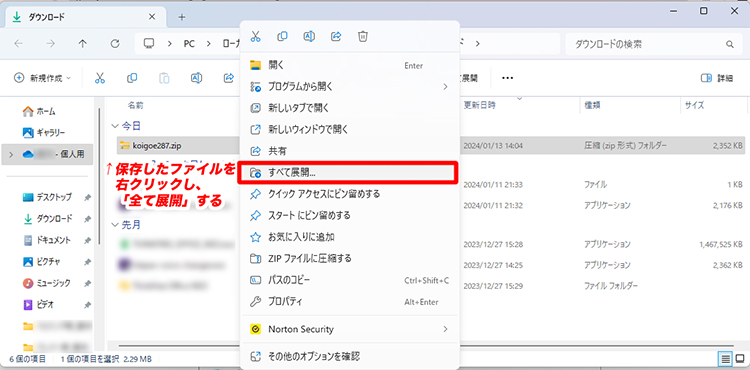Click the toolbar Cut scissors icon
The width and height of the screenshot is (750, 370).
point(99,78)
